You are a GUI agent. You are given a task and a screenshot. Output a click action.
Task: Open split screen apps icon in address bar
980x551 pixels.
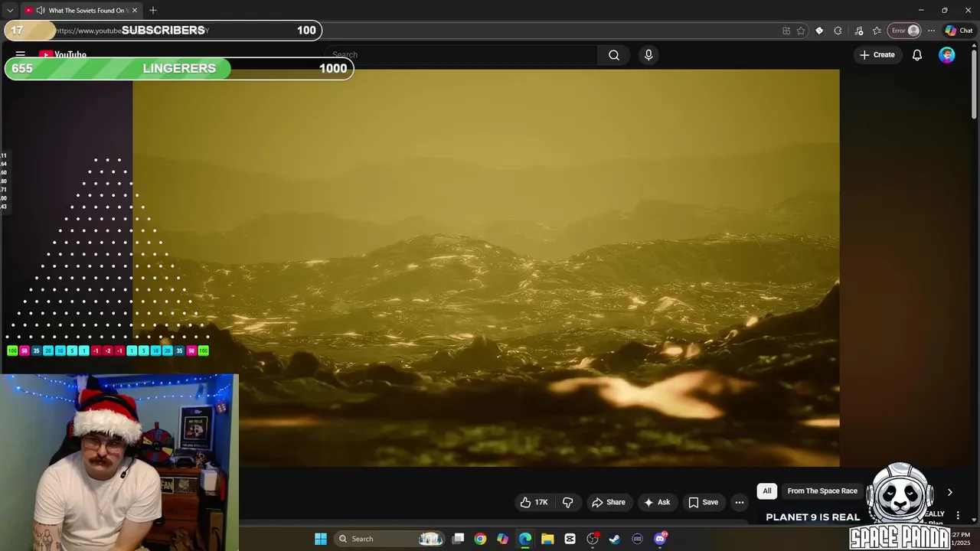point(786,31)
